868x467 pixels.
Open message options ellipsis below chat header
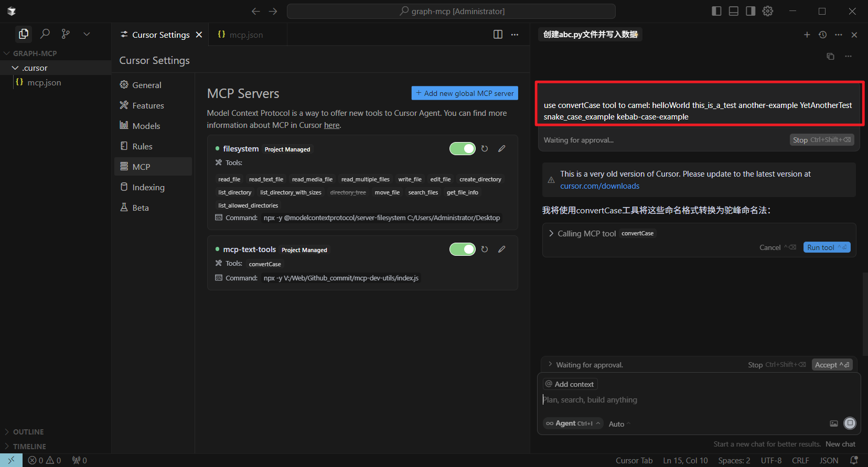click(x=848, y=56)
